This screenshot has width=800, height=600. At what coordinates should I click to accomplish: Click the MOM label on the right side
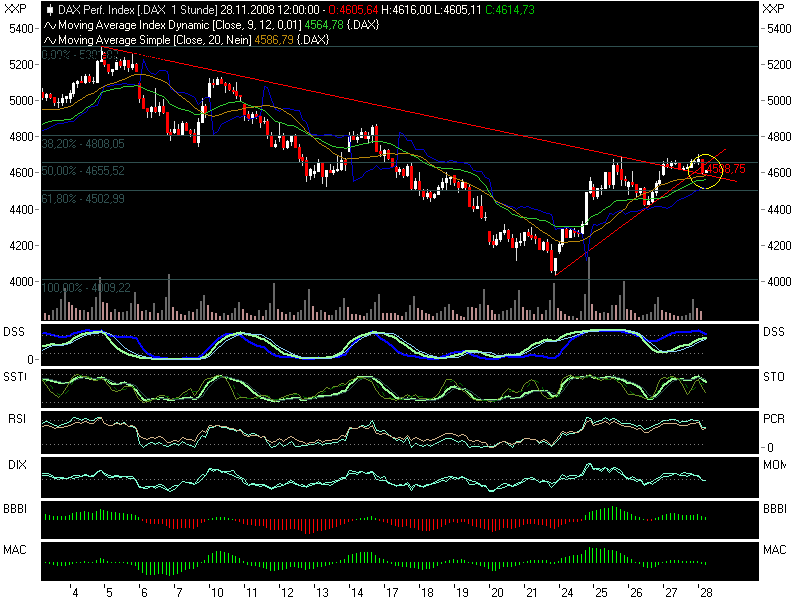click(774, 463)
